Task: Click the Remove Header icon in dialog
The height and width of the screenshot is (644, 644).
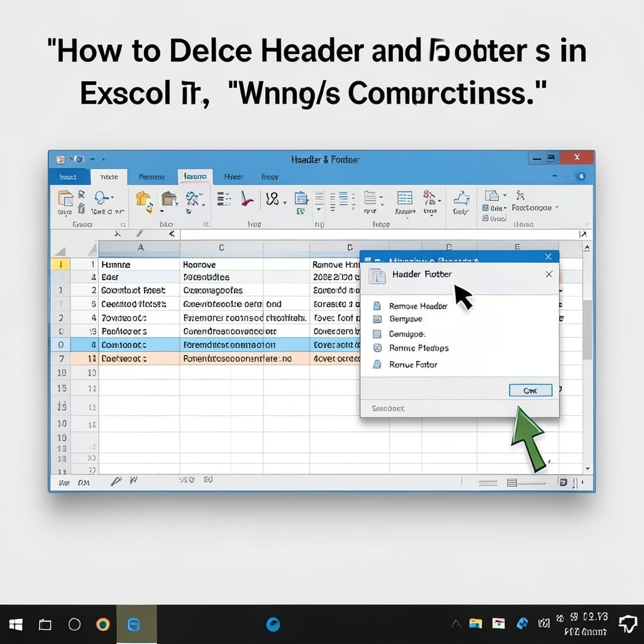Action: [x=377, y=306]
